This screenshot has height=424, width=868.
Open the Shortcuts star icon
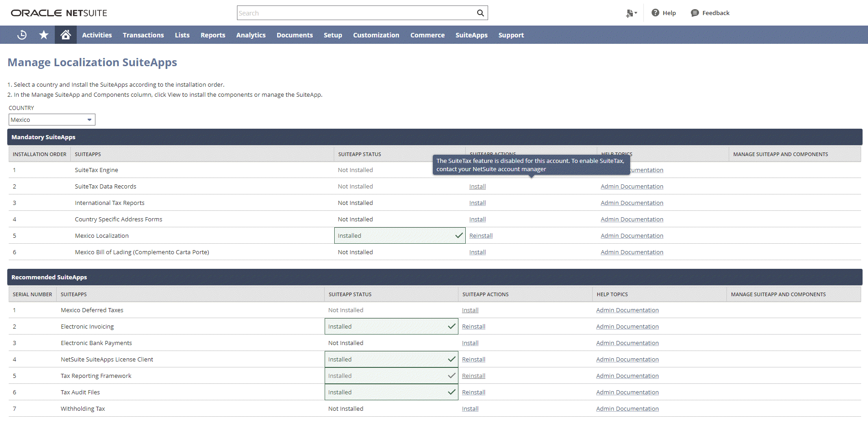pyautogui.click(x=44, y=35)
